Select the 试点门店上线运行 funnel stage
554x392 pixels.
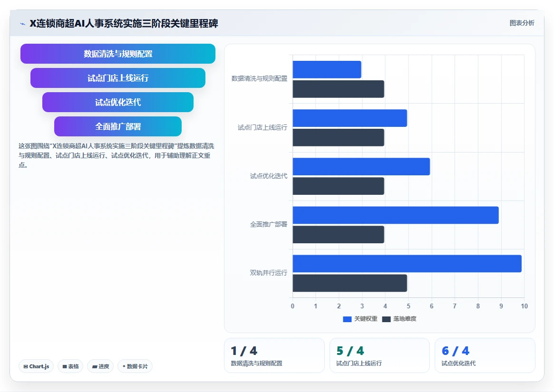point(117,78)
